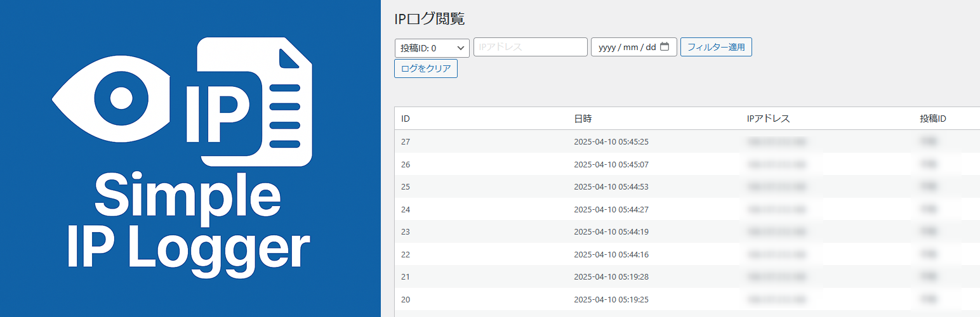
Task: Select the 投稿ID column header
Action: pos(933,119)
